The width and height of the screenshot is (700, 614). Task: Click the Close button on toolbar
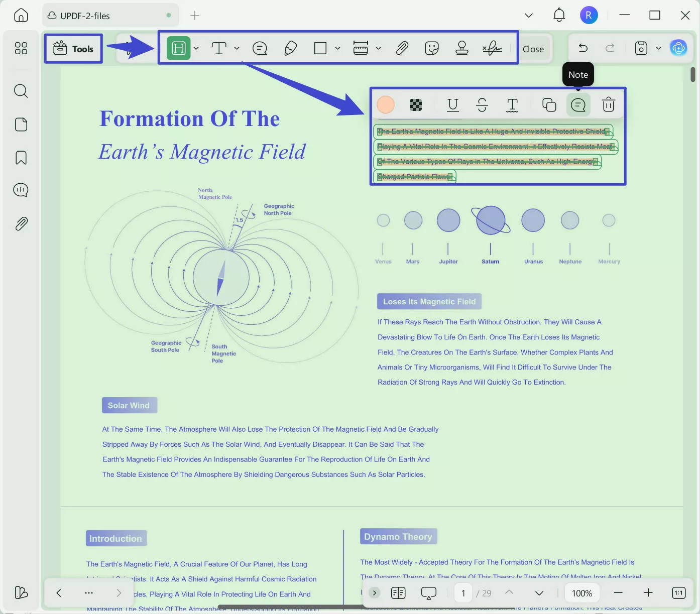tap(533, 49)
